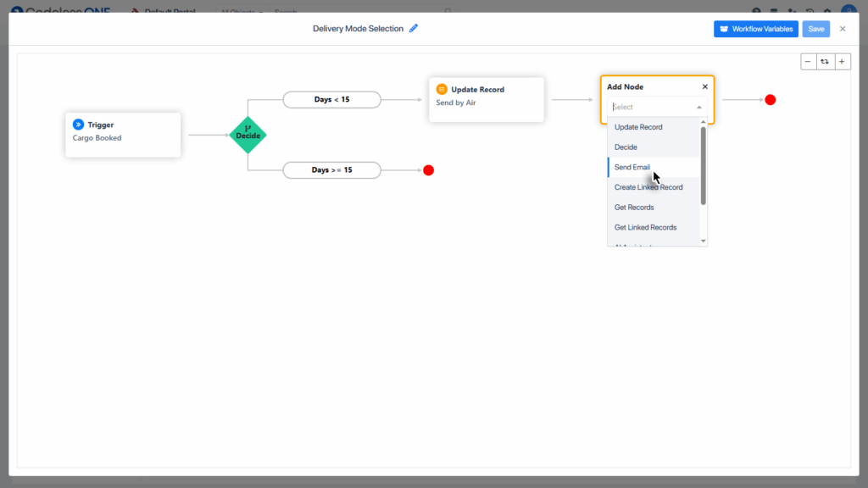868x488 pixels.
Task: Click the red end node after Add Node
Action: pyautogui.click(x=770, y=100)
